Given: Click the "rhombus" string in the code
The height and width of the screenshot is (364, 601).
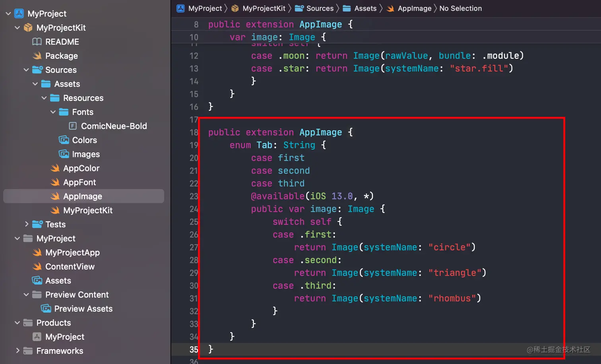Looking at the screenshot, I should [452, 298].
